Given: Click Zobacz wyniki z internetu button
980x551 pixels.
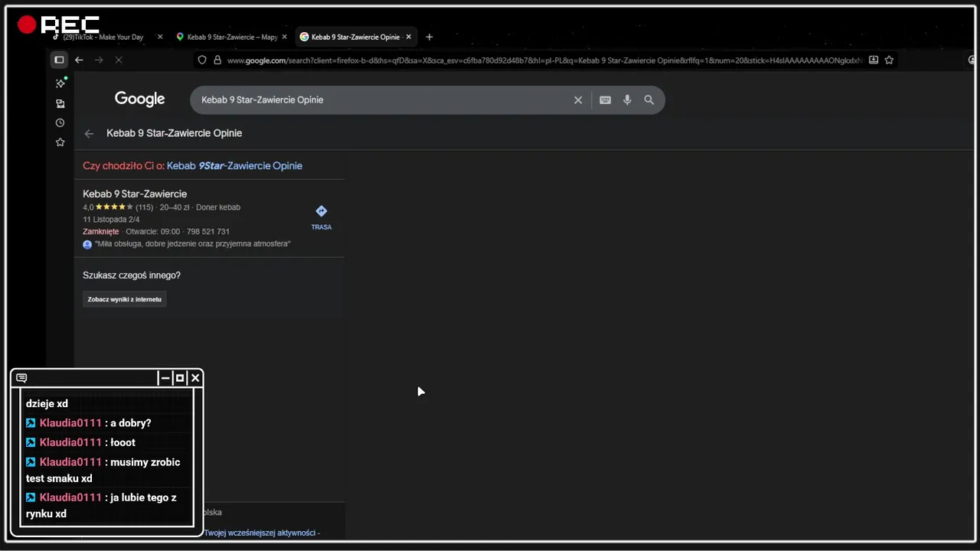Looking at the screenshot, I should coord(124,299).
